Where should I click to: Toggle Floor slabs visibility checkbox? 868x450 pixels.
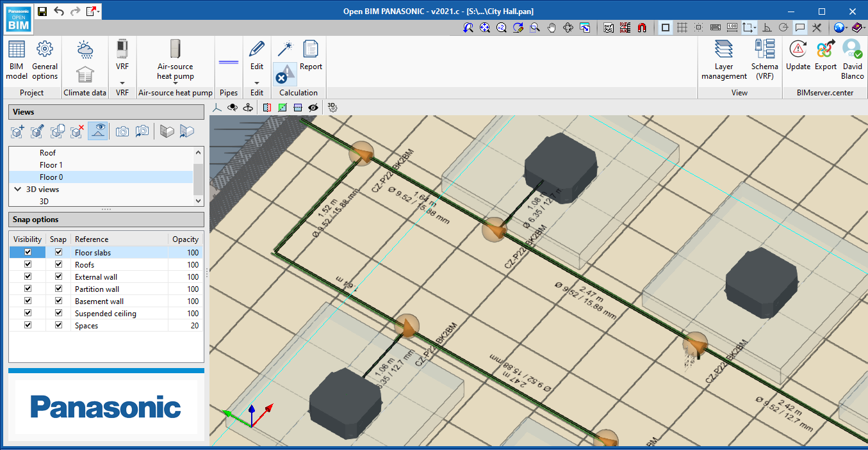pos(28,252)
